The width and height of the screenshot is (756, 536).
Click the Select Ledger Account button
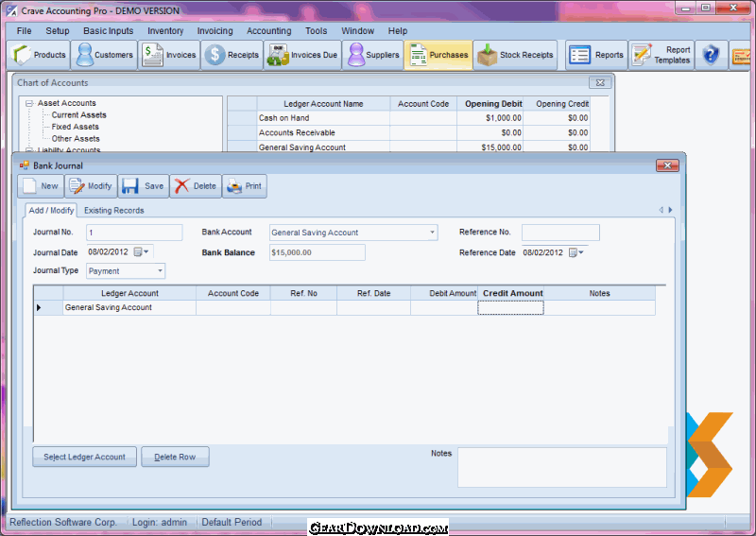84,457
